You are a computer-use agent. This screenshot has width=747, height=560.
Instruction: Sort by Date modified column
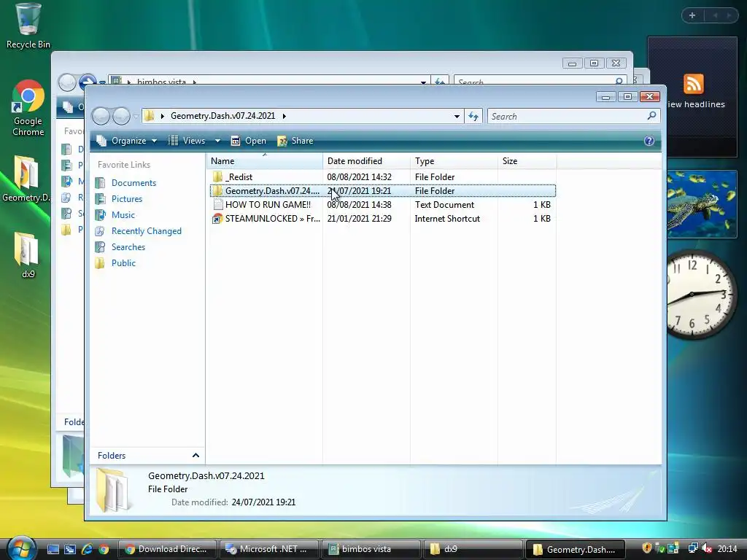coord(366,161)
